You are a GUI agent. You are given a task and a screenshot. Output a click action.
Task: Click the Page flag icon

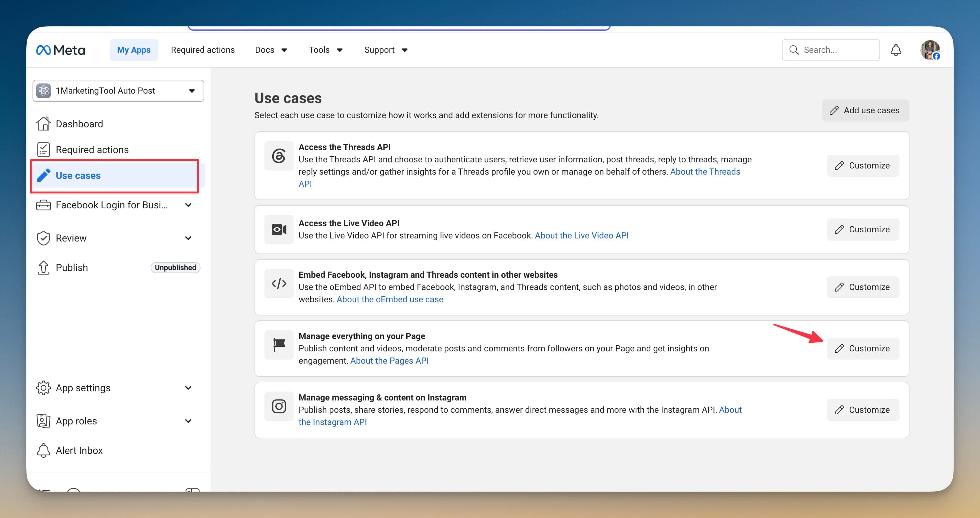[x=279, y=345]
